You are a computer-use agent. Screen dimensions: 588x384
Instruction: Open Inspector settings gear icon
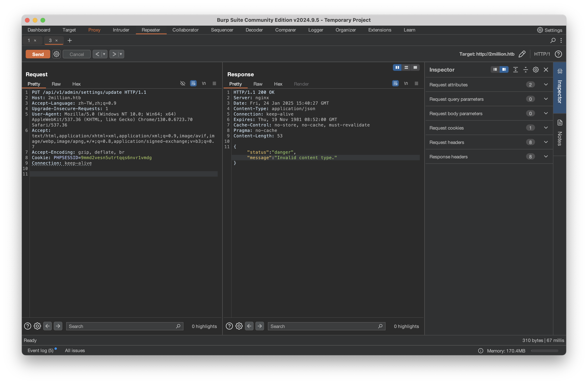(536, 70)
